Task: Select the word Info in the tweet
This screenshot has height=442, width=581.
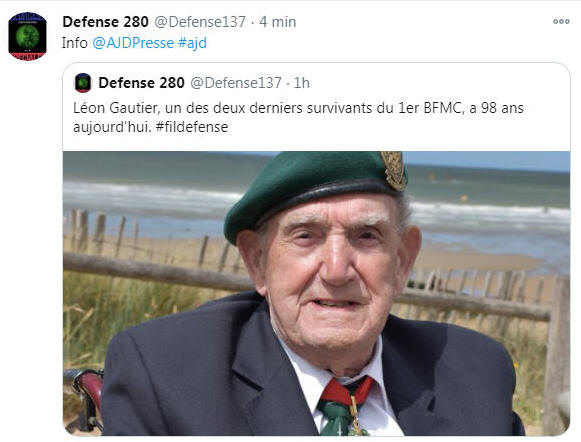Action: pyautogui.click(x=74, y=43)
